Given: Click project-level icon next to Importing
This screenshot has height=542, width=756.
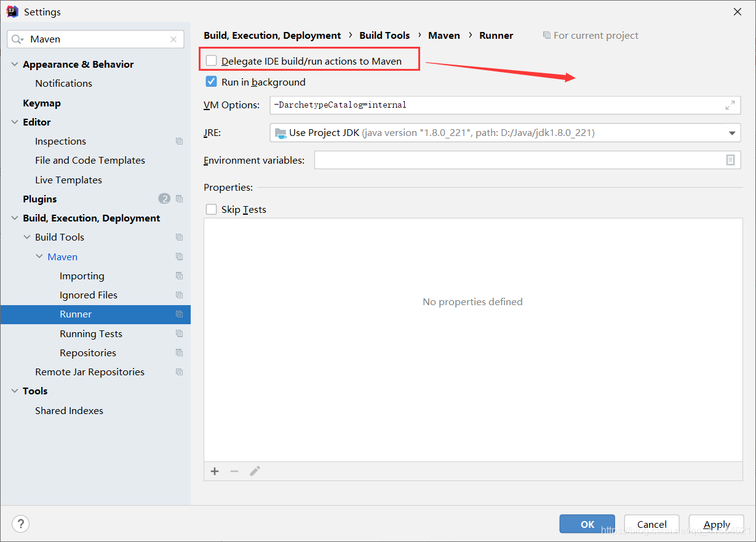Looking at the screenshot, I should click(179, 276).
